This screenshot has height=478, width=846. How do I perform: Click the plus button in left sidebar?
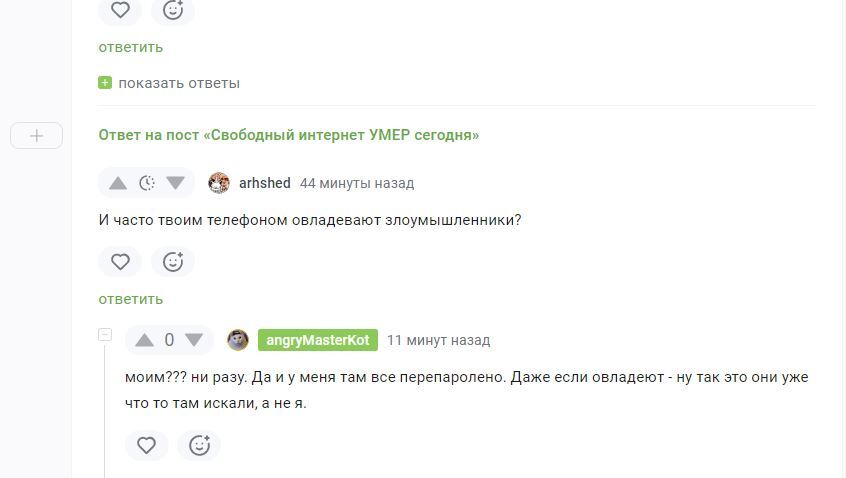point(36,135)
